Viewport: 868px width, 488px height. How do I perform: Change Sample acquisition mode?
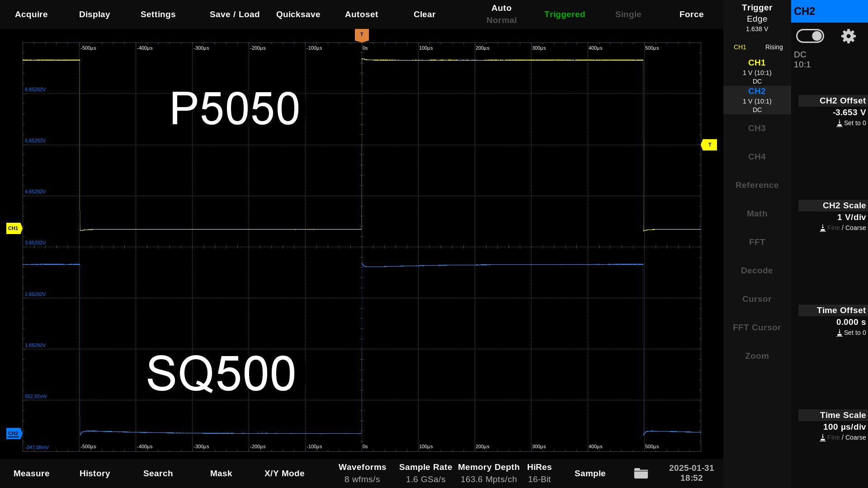pos(590,474)
